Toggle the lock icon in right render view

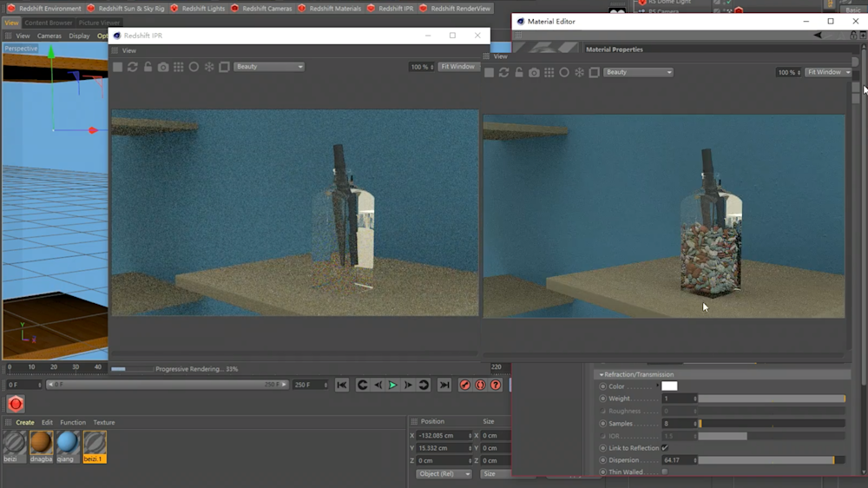click(519, 73)
